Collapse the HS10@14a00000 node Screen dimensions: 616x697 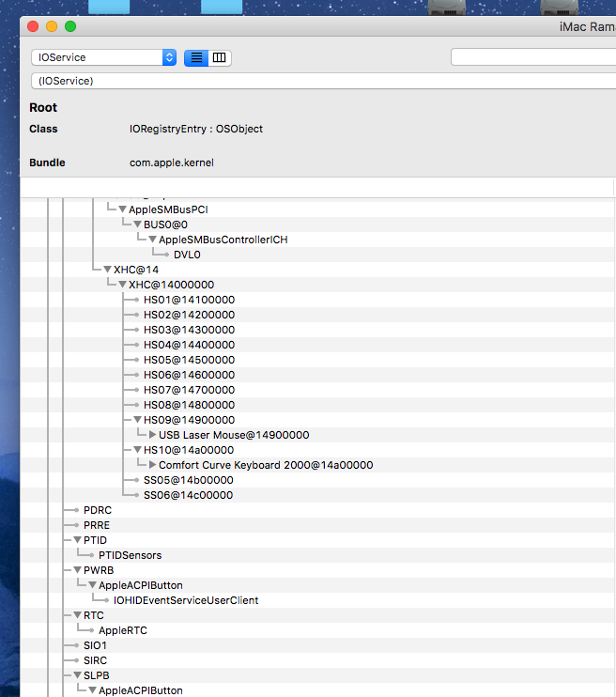click(138, 450)
